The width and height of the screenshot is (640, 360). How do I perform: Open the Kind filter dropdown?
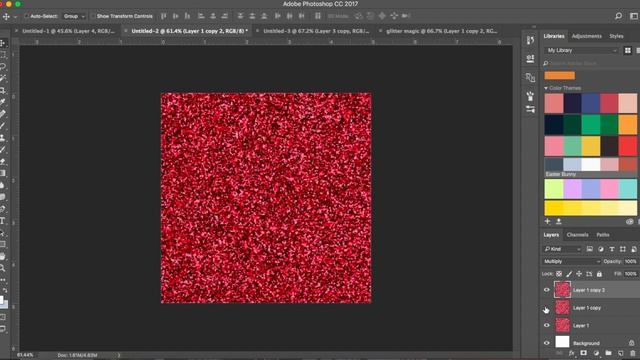[562, 249]
